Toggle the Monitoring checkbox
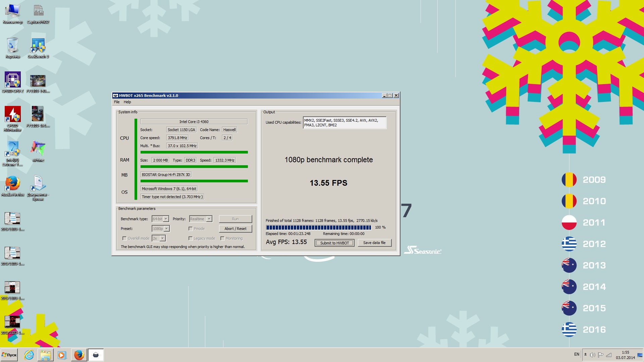The width and height of the screenshot is (644, 362). coord(222,238)
